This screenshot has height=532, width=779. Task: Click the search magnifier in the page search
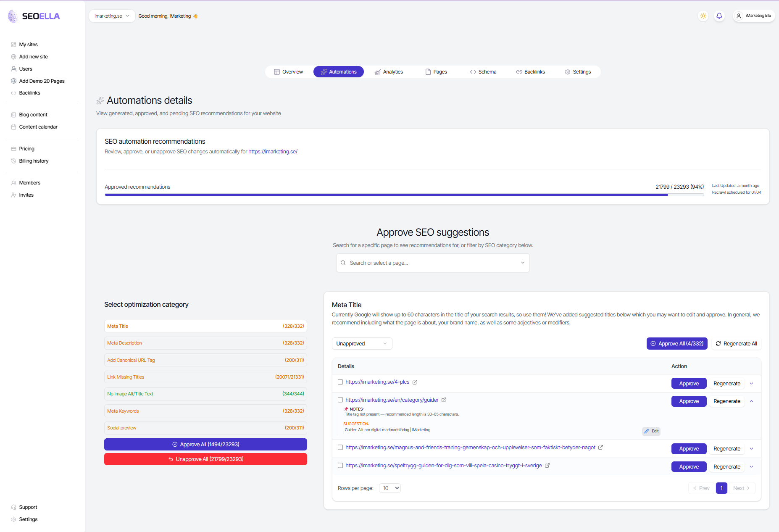pyautogui.click(x=343, y=263)
